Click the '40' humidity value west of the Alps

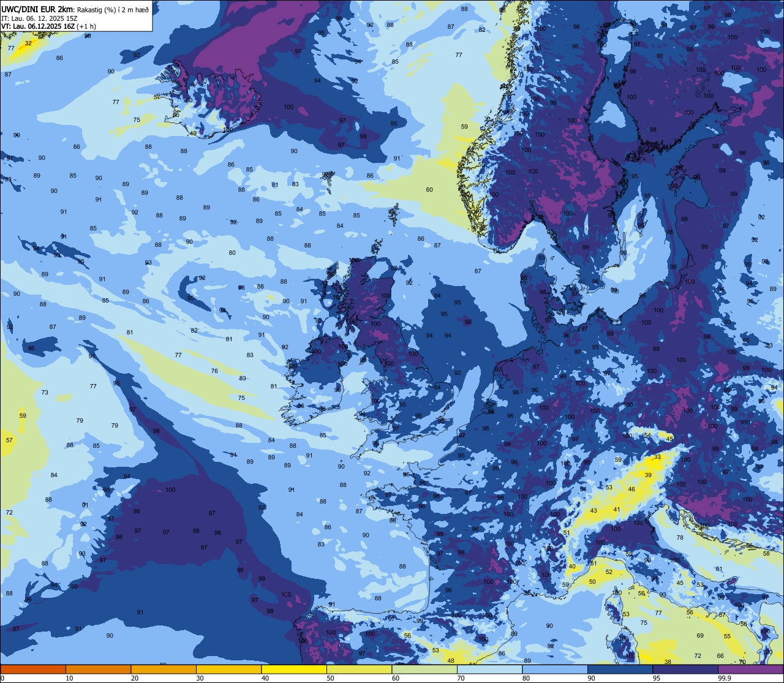(572, 567)
